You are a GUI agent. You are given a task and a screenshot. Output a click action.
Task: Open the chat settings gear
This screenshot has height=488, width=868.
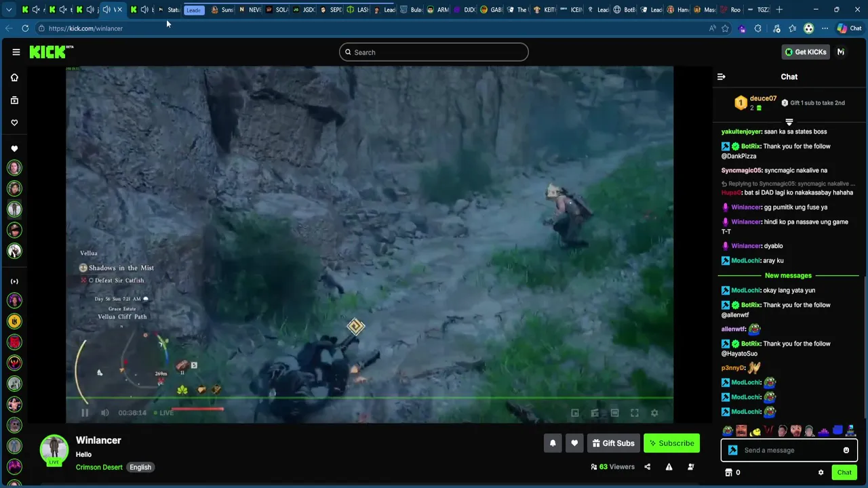pos(821,472)
